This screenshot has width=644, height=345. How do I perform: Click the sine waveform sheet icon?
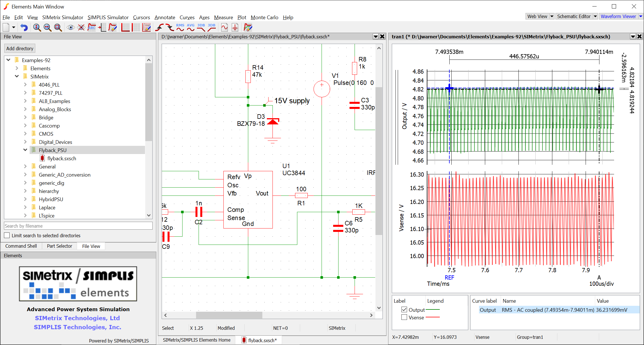(x=225, y=27)
